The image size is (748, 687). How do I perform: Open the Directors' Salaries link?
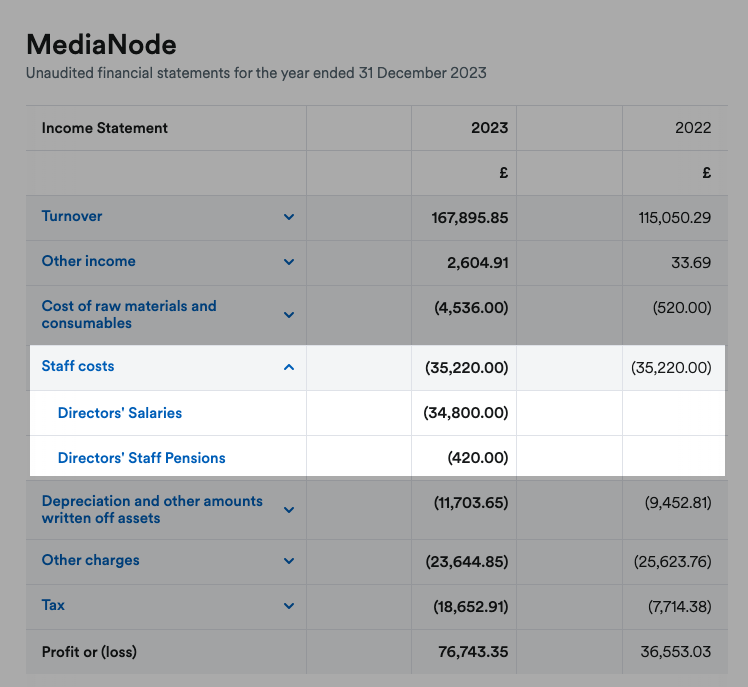click(120, 413)
